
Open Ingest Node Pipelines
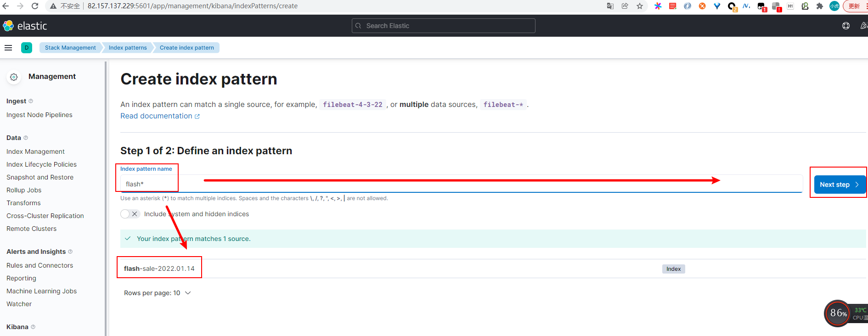(x=39, y=115)
